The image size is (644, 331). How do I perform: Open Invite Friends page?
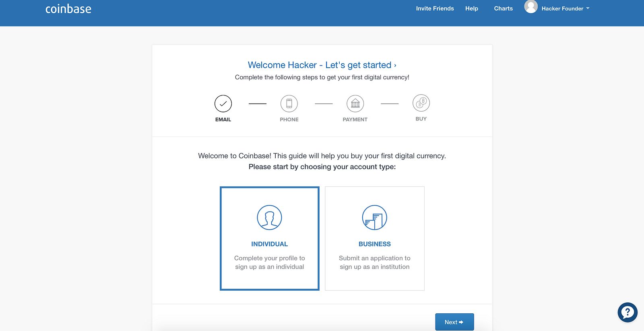(435, 8)
